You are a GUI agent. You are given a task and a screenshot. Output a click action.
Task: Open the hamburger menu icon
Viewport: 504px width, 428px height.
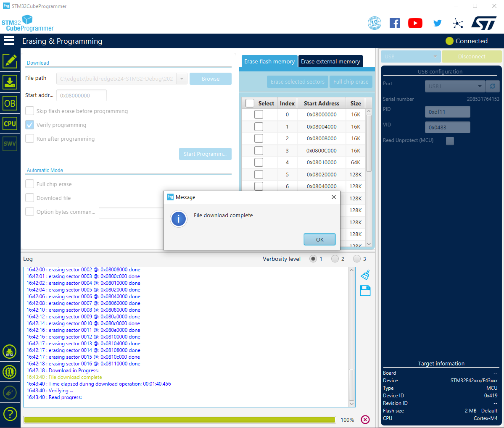[x=9, y=40]
